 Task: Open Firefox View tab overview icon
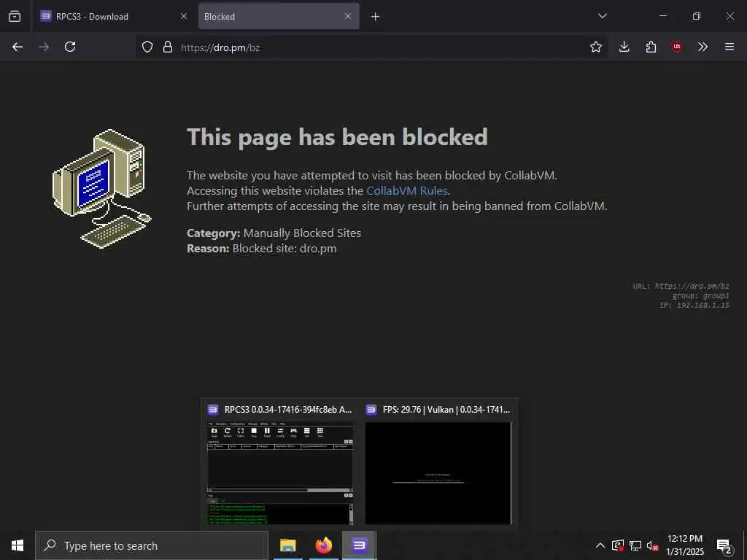[15, 16]
